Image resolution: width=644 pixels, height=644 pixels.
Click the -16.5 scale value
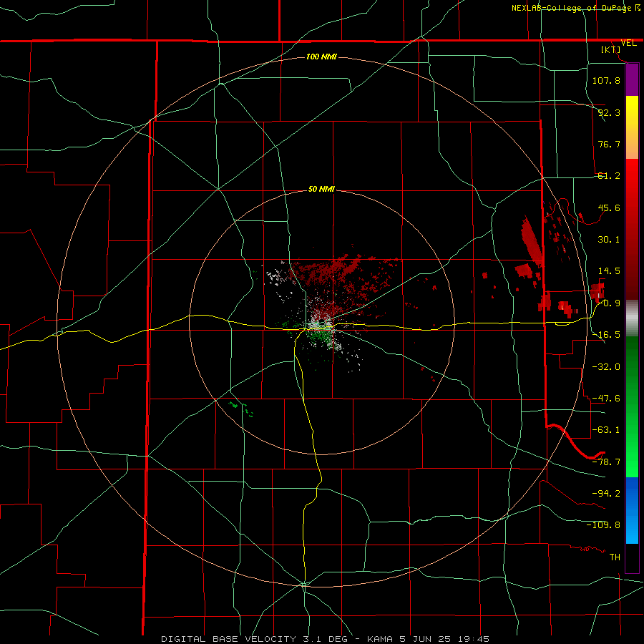coord(606,335)
